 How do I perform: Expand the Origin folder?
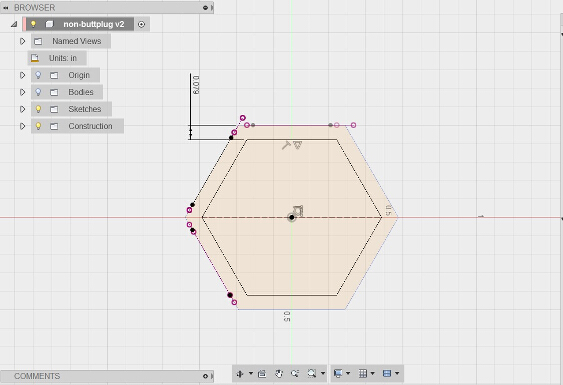[22, 75]
